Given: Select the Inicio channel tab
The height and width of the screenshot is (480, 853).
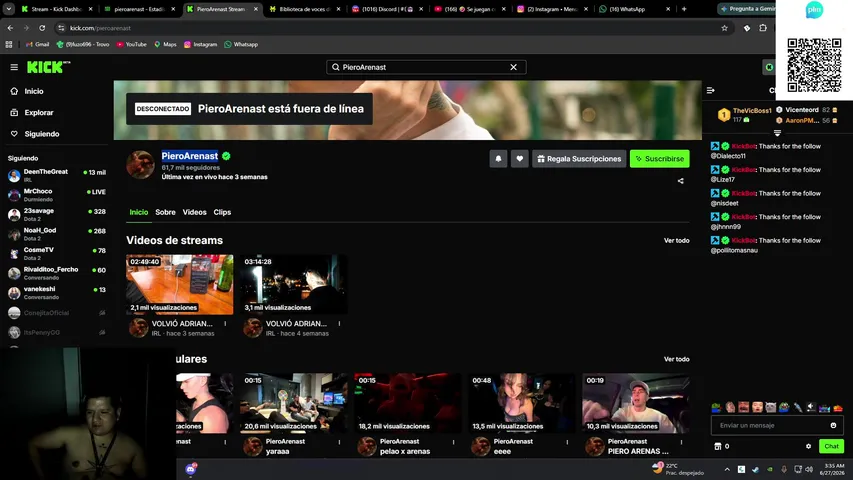Looking at the screenshot, I should point(139,212).
